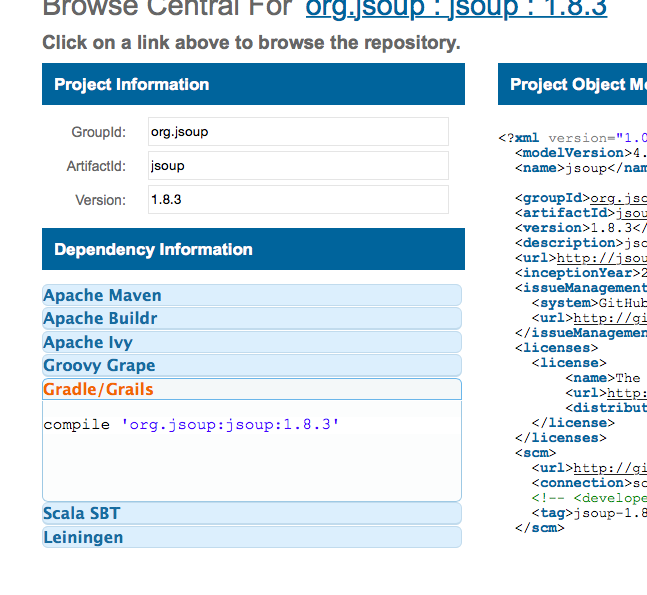Open the issueManagement url link in POM
Screen dimensions: 647x595
[610, 318]
